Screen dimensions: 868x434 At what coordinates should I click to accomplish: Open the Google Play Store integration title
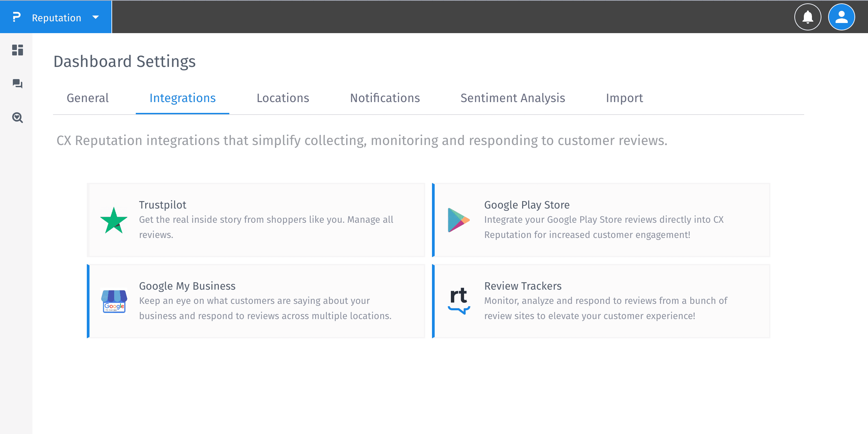527,205
